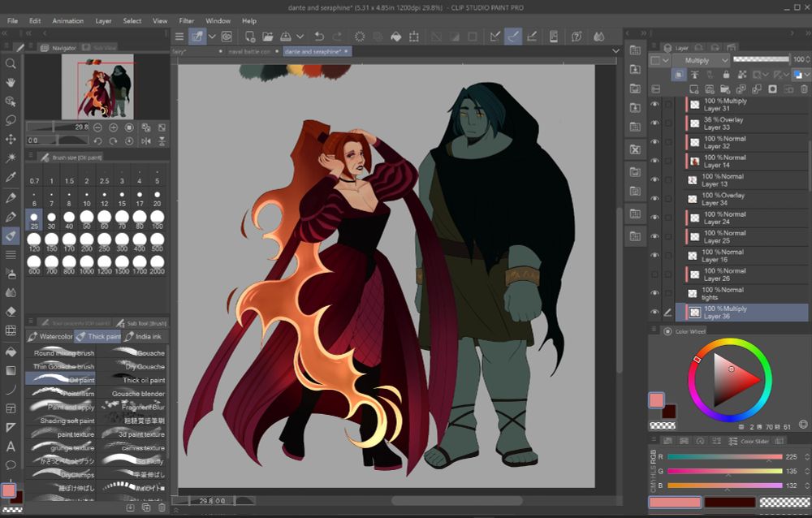
Task: Expand the save options dropdown arrow
Action: point(300,37)
